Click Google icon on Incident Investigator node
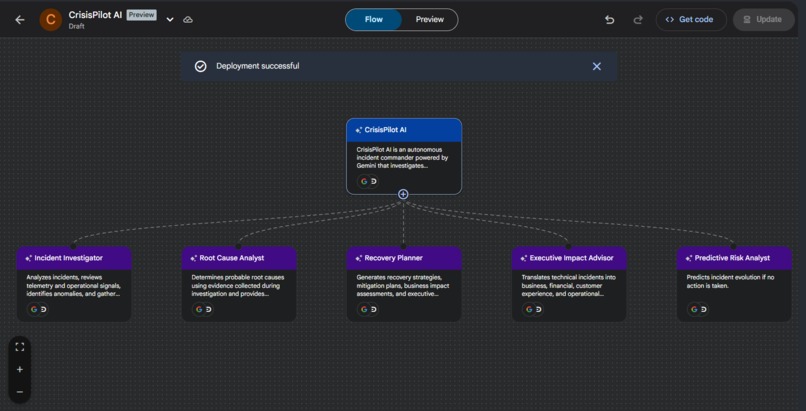Viewport: 806px width, 411px height. 34,309
